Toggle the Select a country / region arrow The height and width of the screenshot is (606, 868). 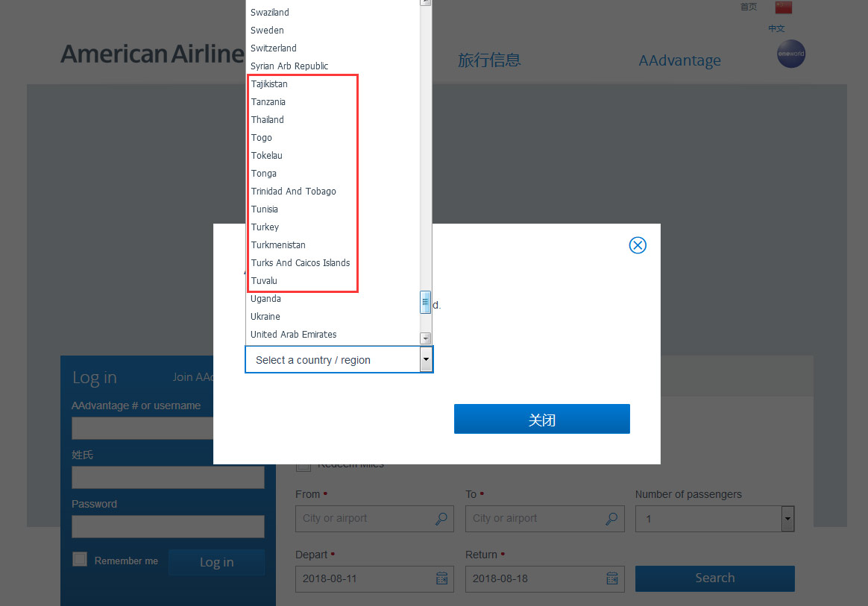tap(426, 360)
